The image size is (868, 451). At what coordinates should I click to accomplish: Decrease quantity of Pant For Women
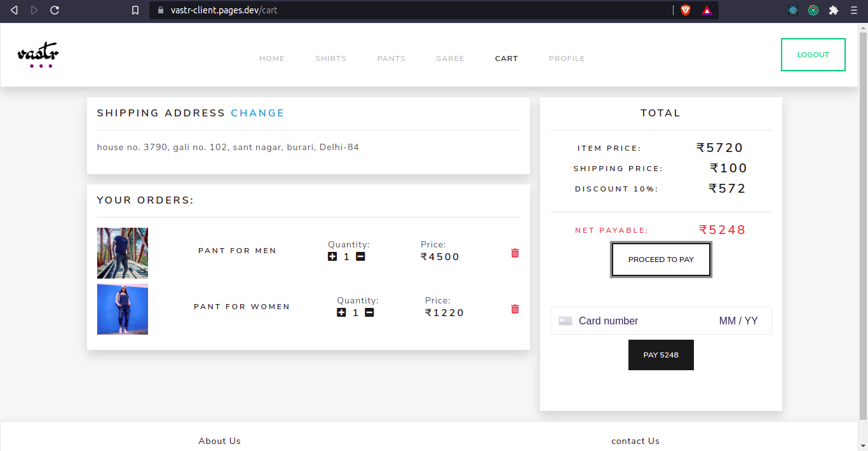click(x=369, y=313)
